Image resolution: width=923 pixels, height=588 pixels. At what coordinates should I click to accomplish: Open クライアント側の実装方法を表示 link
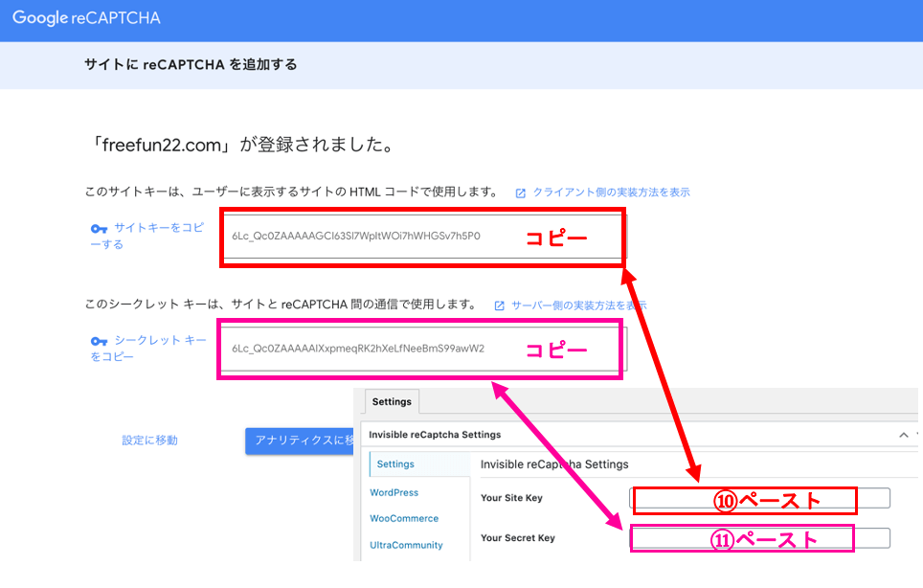611,192
